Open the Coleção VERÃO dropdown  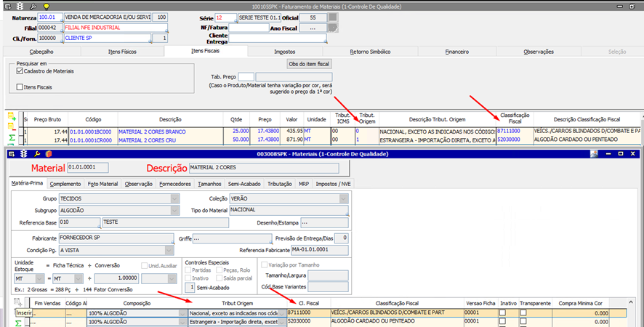click(x=344, y=199)
